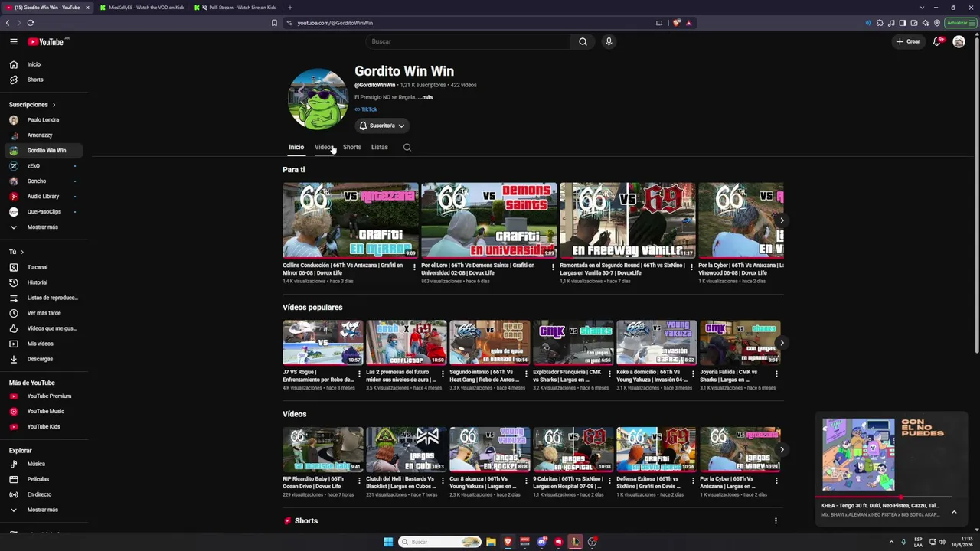
Task: Select the channel Inicio tab
Action: tap(296, 147)
